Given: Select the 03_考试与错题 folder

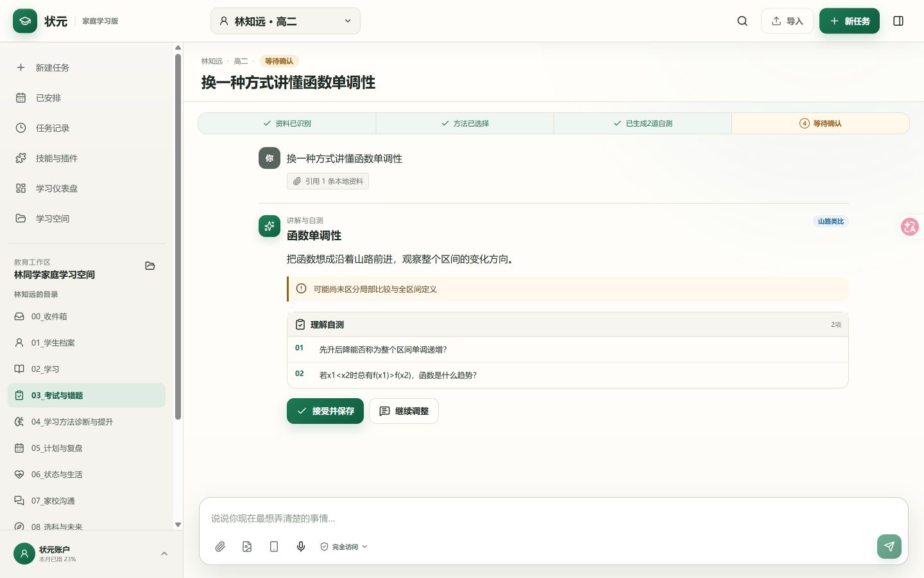Looking at the screenshot, I should 87,396.
